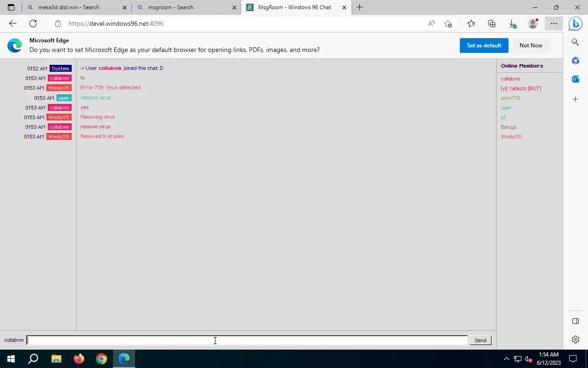
Task: Select collabvm in Online Members
Action: [510, 79]
